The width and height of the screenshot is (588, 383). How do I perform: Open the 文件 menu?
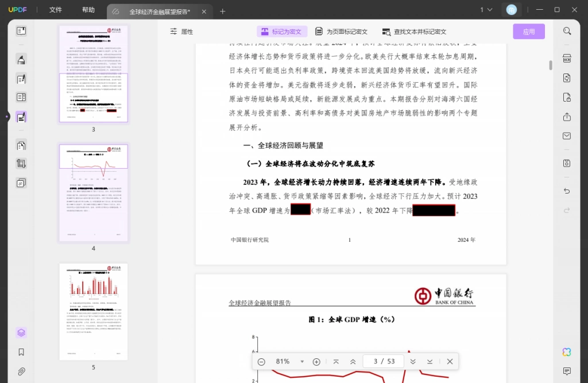pos(56,10)
